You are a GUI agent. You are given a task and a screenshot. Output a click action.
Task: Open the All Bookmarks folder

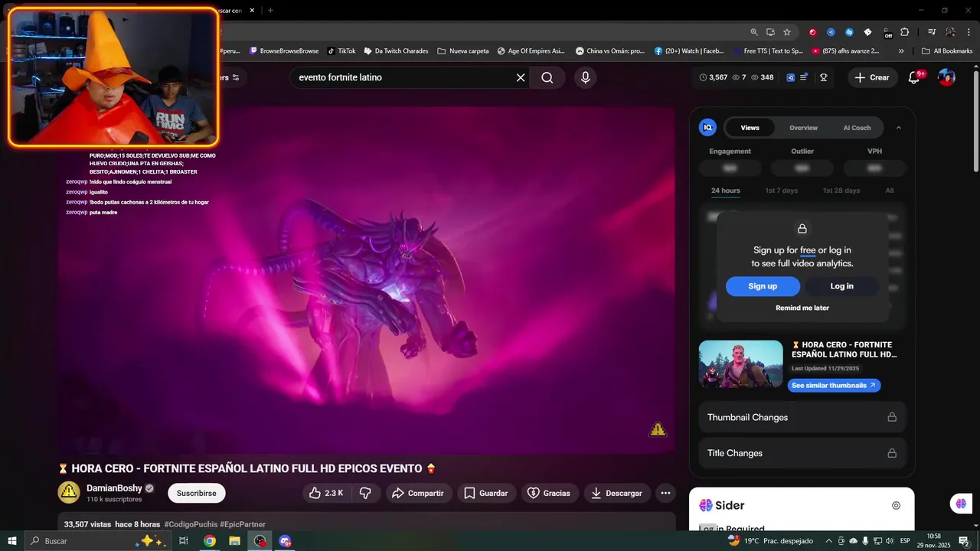947,51
